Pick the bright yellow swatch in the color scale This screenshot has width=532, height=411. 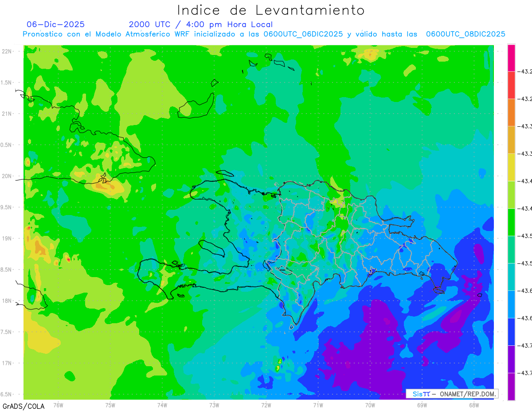[x=511, y=167]
